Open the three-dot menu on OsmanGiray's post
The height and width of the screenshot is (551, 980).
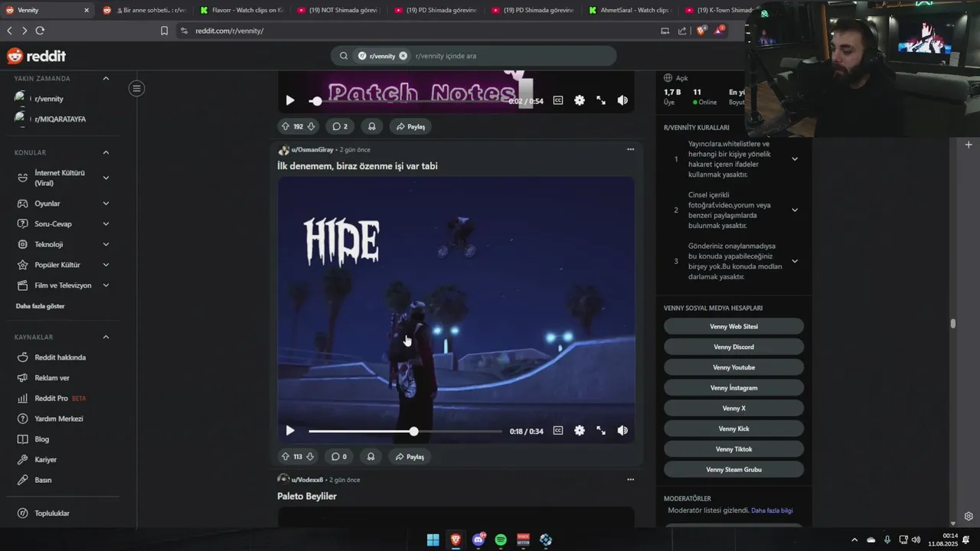[630, 149]
